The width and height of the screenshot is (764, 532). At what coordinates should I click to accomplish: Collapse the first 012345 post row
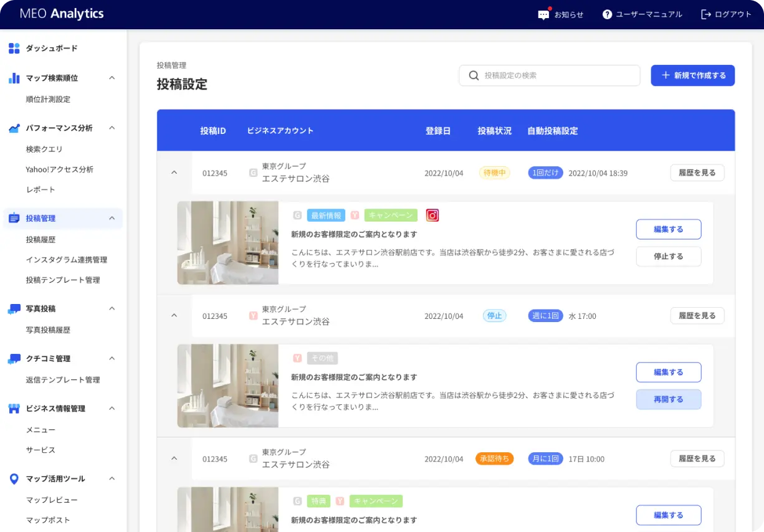(x=174, y=173)
